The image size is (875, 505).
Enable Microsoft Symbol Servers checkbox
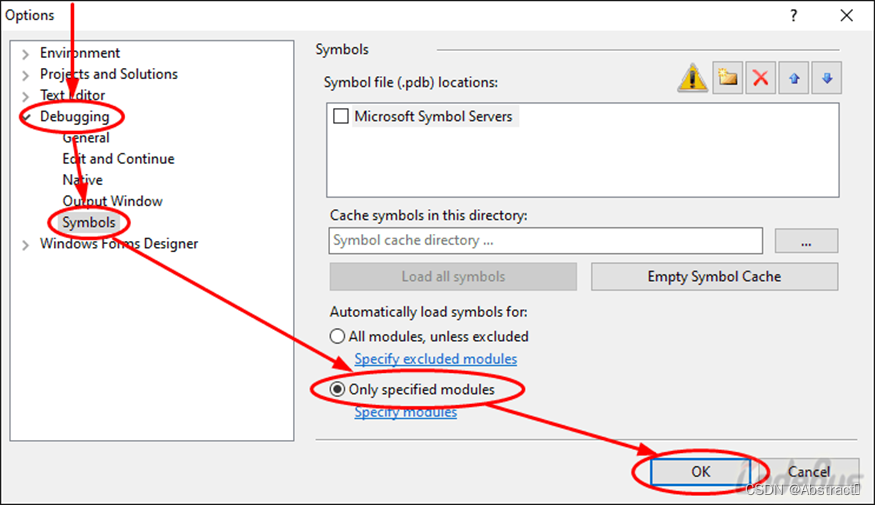(x=340, y=116)
